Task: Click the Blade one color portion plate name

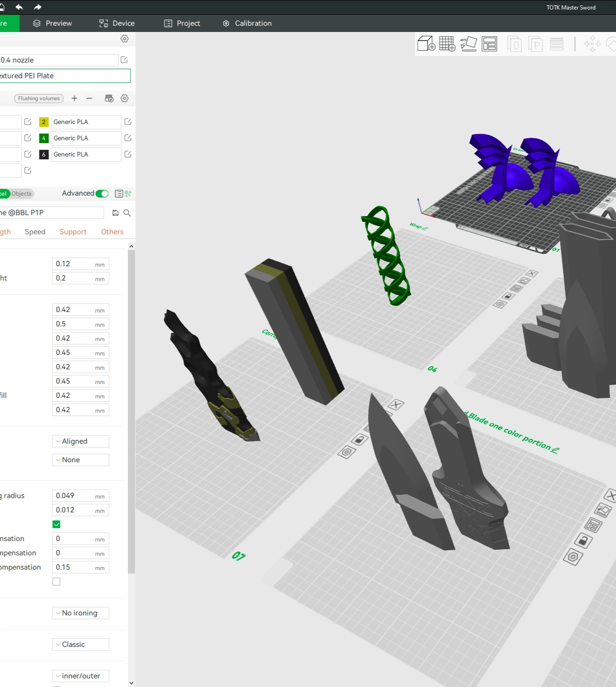Action: coord(509,431)
